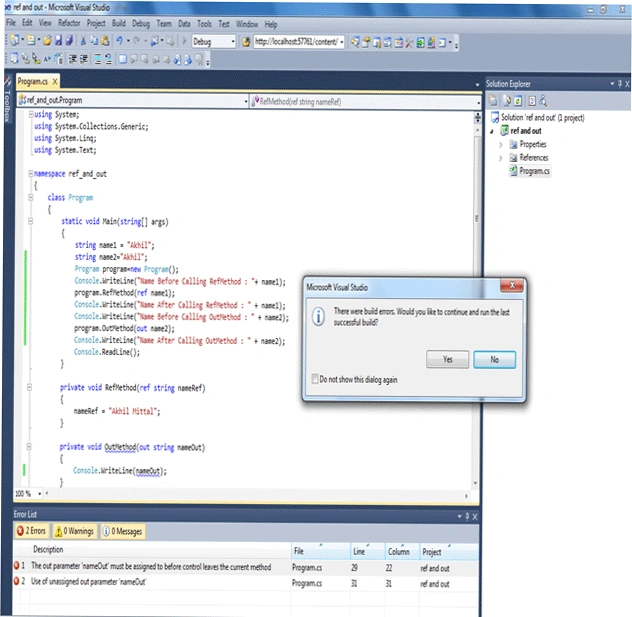Screen dimensions: 632x617
Task: Click the Save floppy disk icon
Action: pyautogui.click(x=58, y=41)
